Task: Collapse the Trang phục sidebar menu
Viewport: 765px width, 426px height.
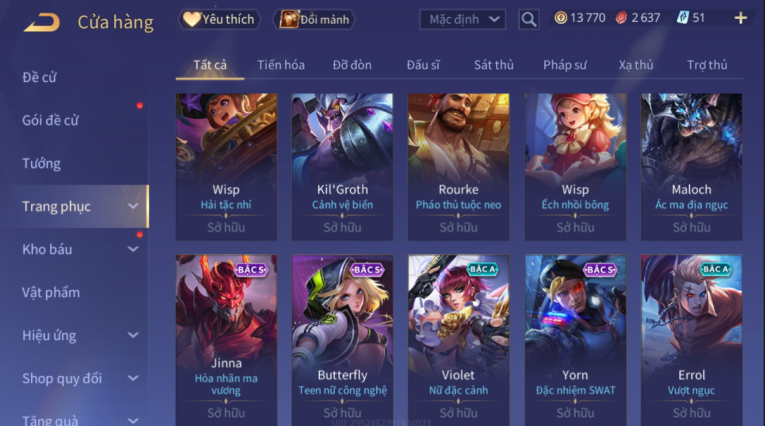Action: [x=133, y=206]
